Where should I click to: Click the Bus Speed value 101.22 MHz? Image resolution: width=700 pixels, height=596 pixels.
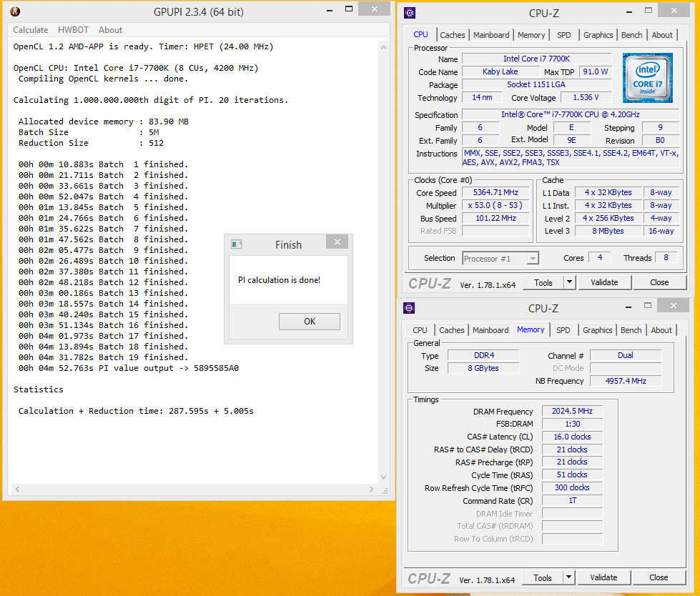click(x=496, y=218)
